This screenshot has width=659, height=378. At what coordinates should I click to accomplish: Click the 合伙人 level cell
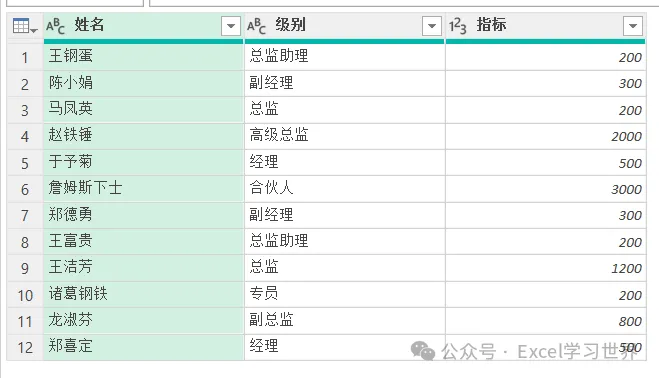click(x=345, y=189)
